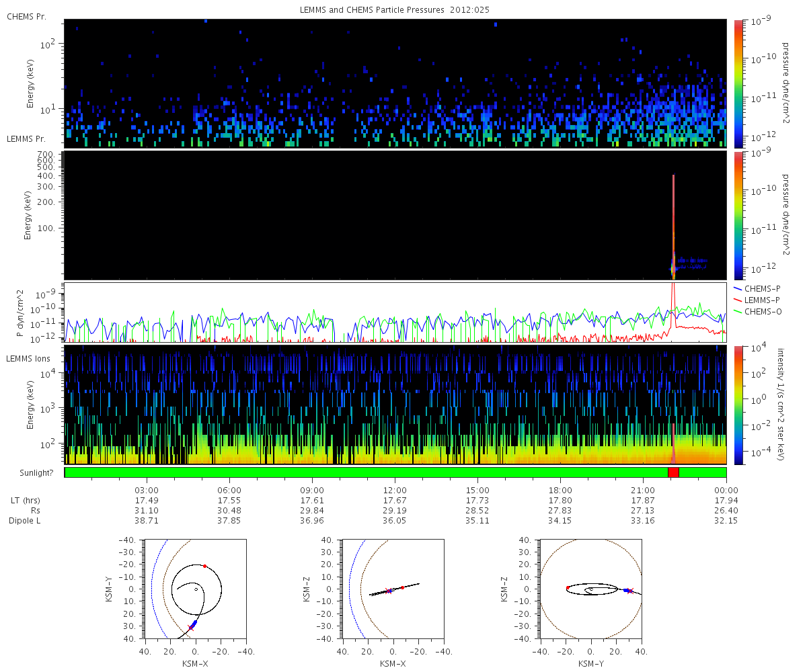
Task: Click the LEMMS Ions intensity color bar
Action: point(738,405)
